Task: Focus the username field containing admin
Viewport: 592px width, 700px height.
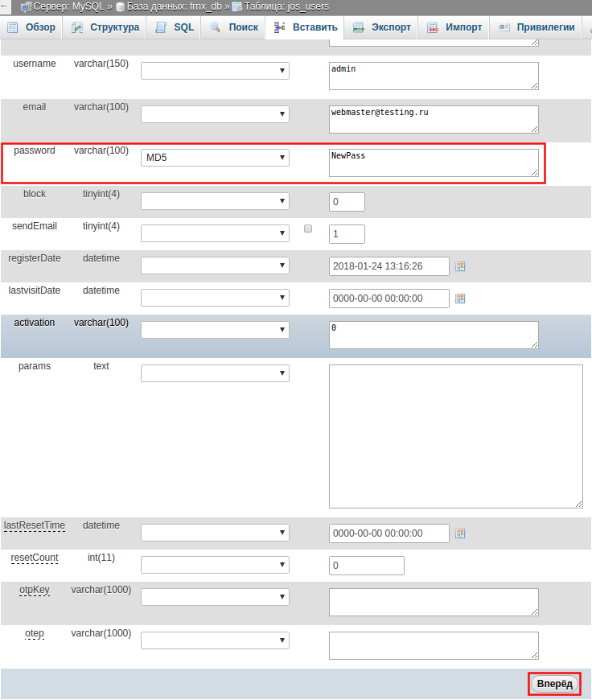Action: (434, 76)
